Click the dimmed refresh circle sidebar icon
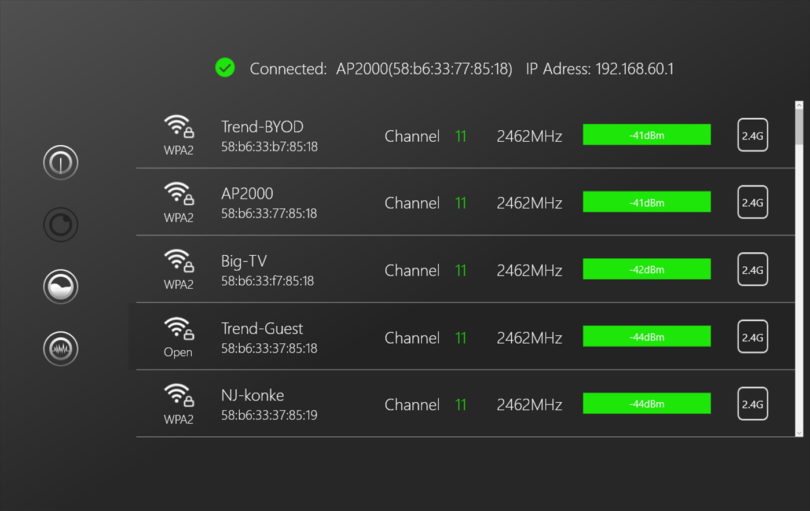This screenshot has width=810, height=511. 61,224
